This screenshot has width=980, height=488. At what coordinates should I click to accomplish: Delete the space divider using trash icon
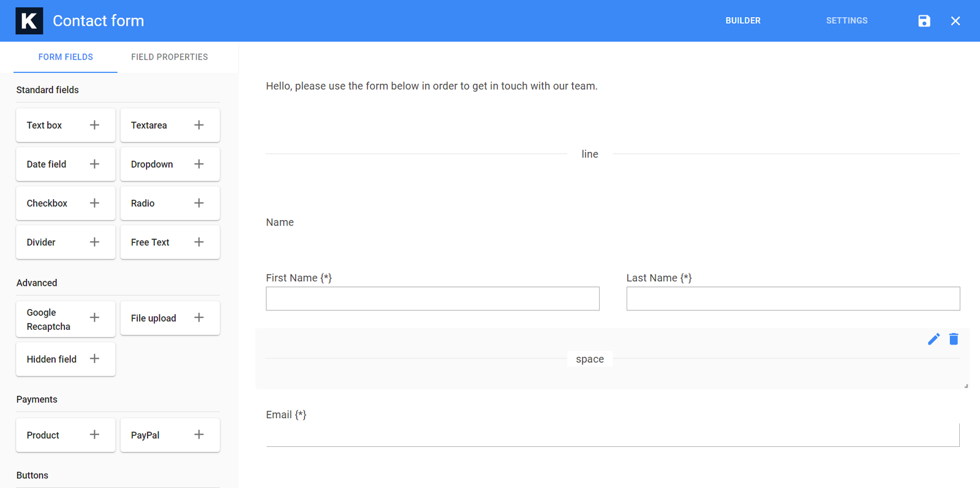[x=954, y=339]
